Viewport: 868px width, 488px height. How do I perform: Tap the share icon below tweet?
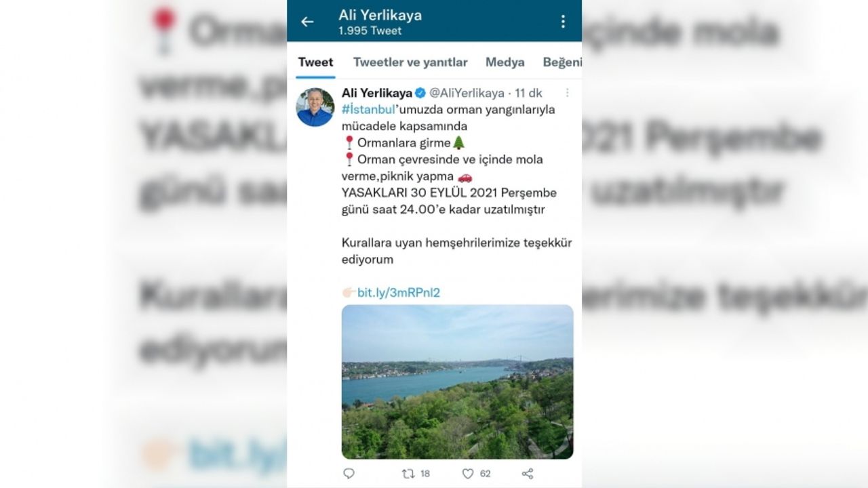(528, 474)
